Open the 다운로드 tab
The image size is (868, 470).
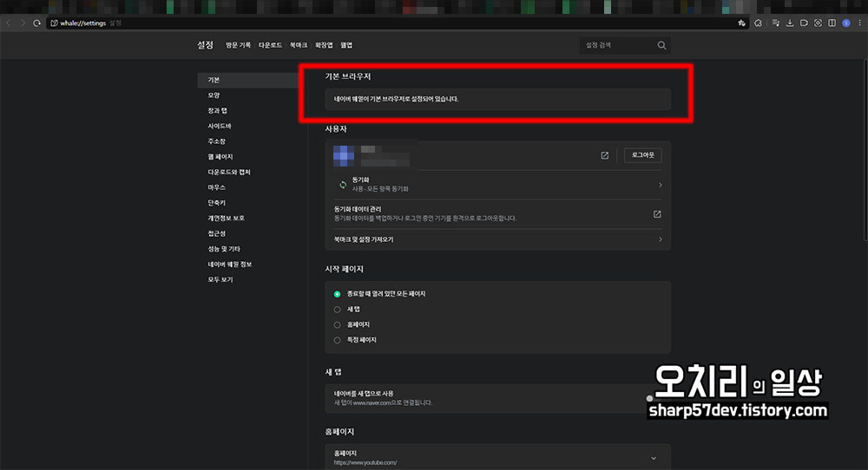coord(270,45)
